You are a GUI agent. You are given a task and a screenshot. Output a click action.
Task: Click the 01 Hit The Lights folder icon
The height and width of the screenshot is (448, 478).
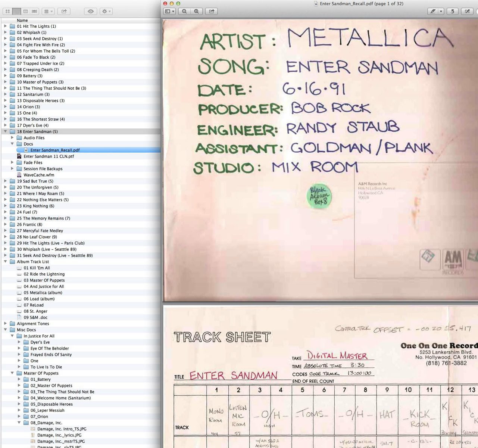tap(12, 27)
